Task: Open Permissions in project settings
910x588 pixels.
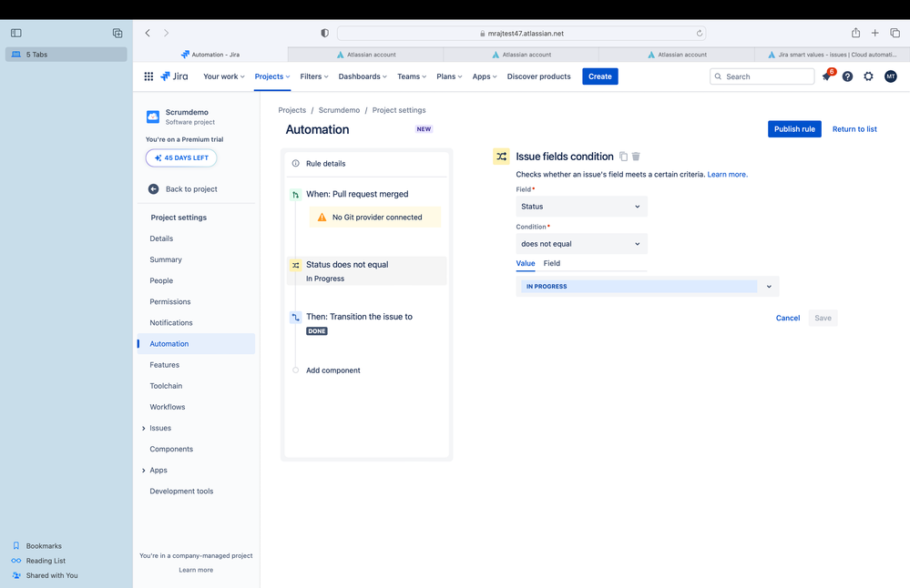Action: tap(170, 302)
